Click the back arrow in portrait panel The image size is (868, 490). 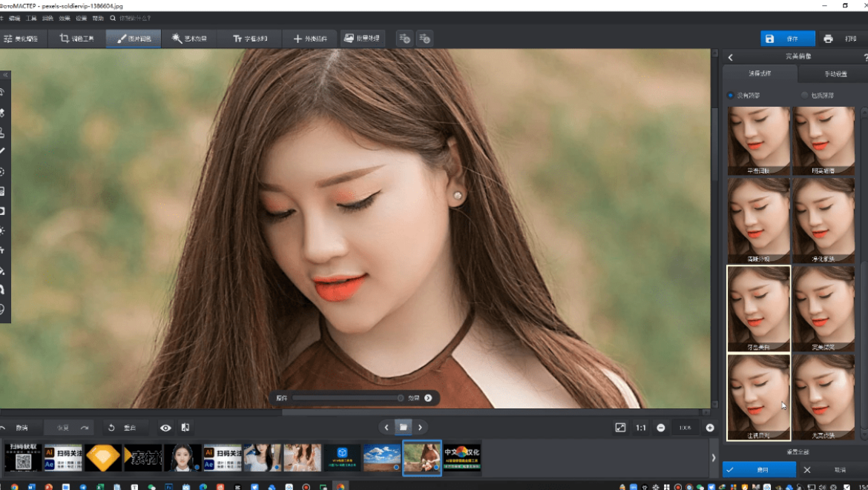point(730,57)
